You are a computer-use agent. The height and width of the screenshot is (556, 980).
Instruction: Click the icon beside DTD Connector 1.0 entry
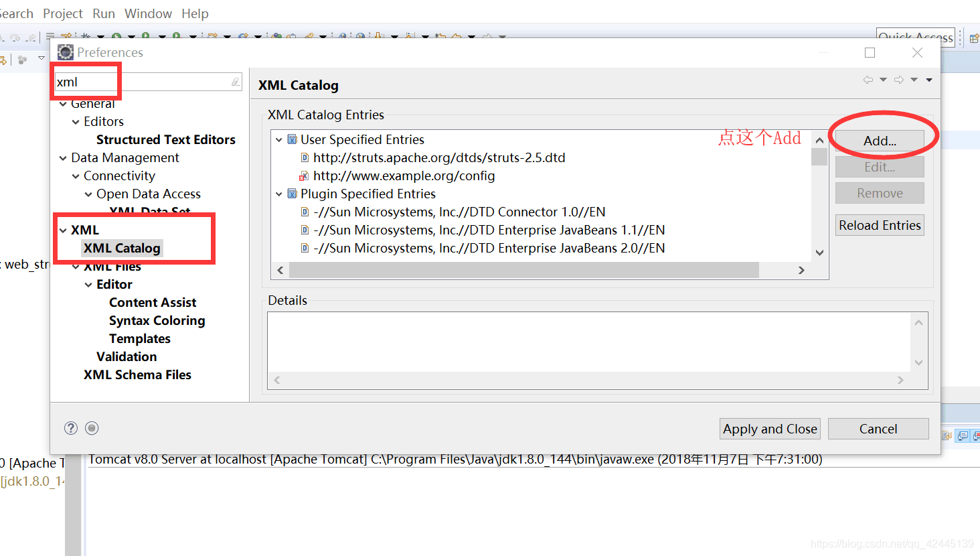coord(305,212)
